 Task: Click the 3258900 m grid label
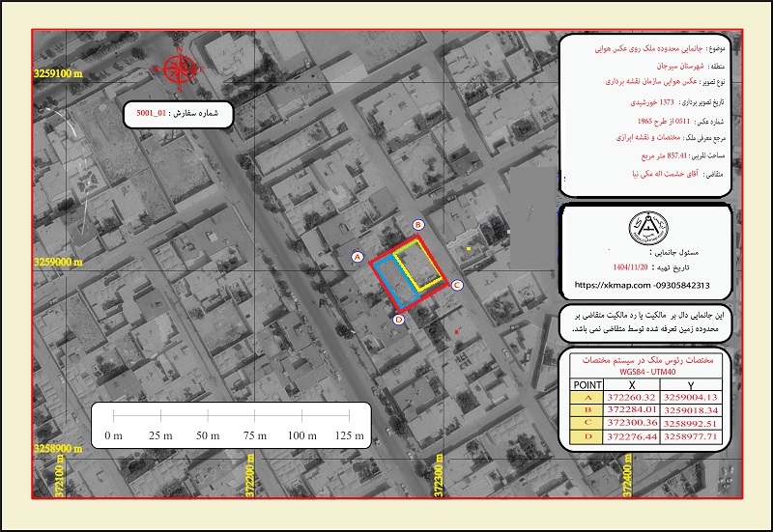pos(58,448)
